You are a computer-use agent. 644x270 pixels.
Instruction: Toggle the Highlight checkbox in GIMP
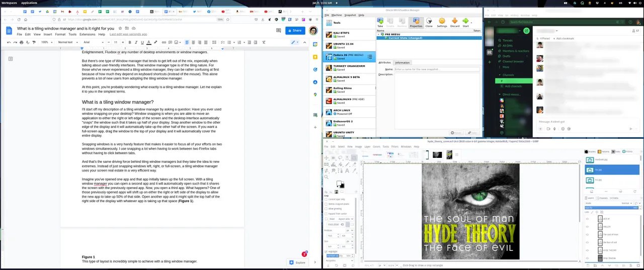coord(326,251)
